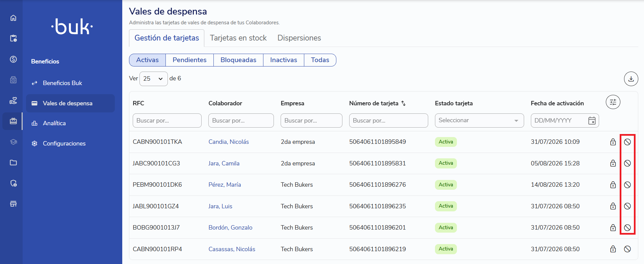
Task: Click the Beneficios sidebar heading
Action: point(45,61)
